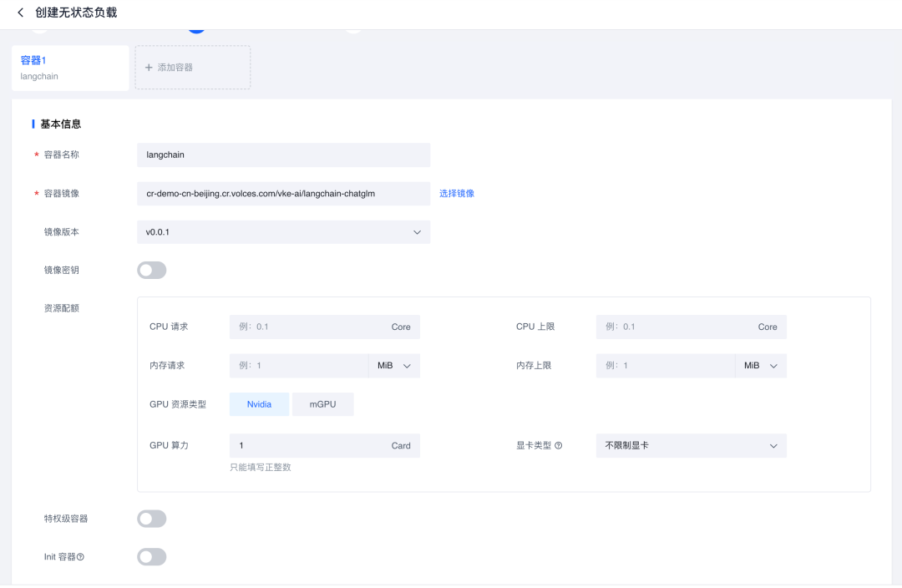Click the 容器名称 input field
Viewport: 902px width, 588px height.
coord(283,155)
